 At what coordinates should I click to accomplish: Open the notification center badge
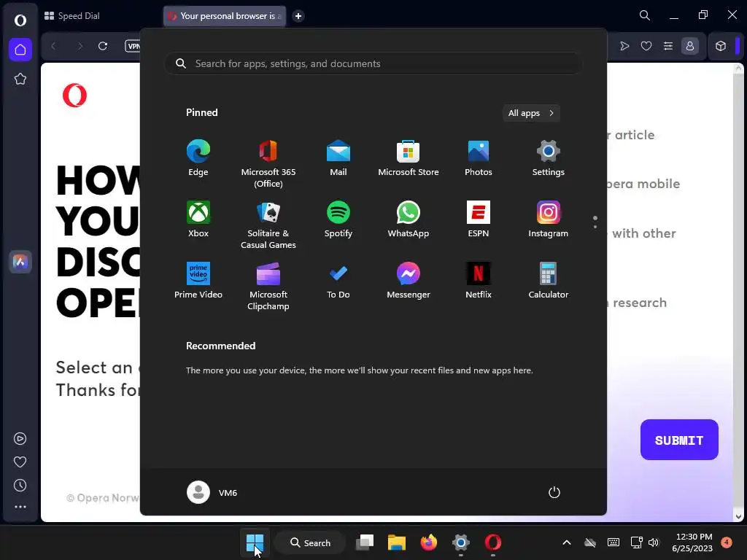(x=727, y=542)
